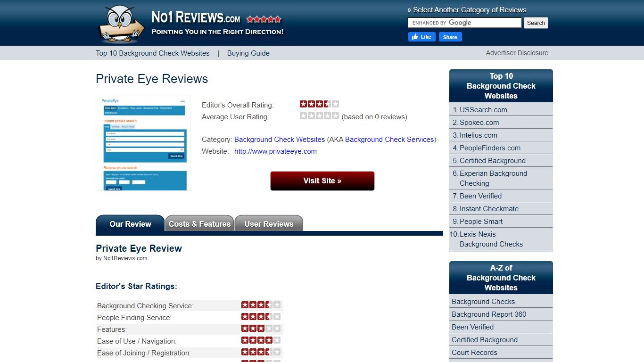Switch to the Our Review tab
644x362 pixels.
130,224
